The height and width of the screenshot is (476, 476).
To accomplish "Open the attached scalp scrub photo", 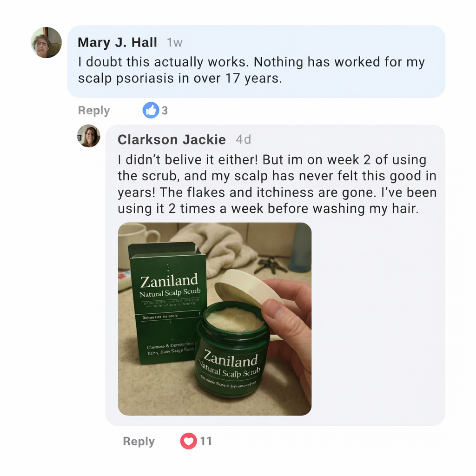I will 215,319.
